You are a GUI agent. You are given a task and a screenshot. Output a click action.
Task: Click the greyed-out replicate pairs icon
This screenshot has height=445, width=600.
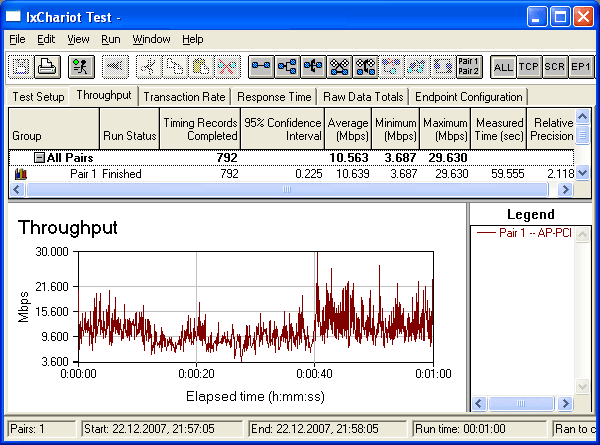[x=391, y=67]
